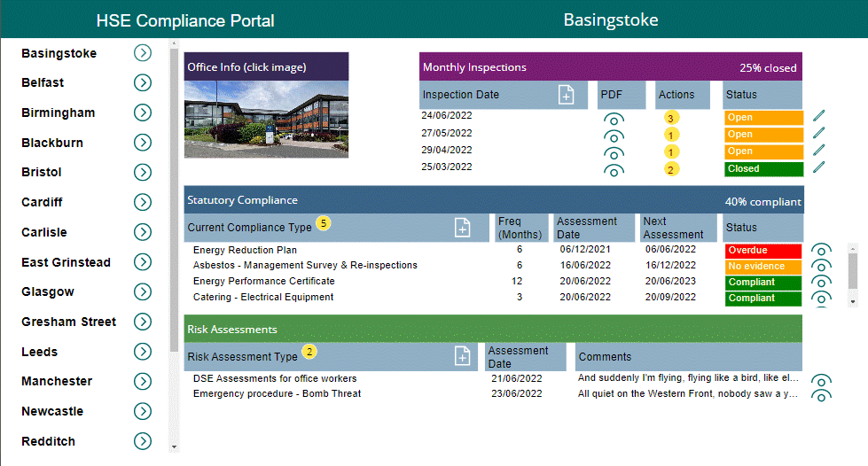
Task: Click the Basingstoke office building image
Action: click(266, 120)
